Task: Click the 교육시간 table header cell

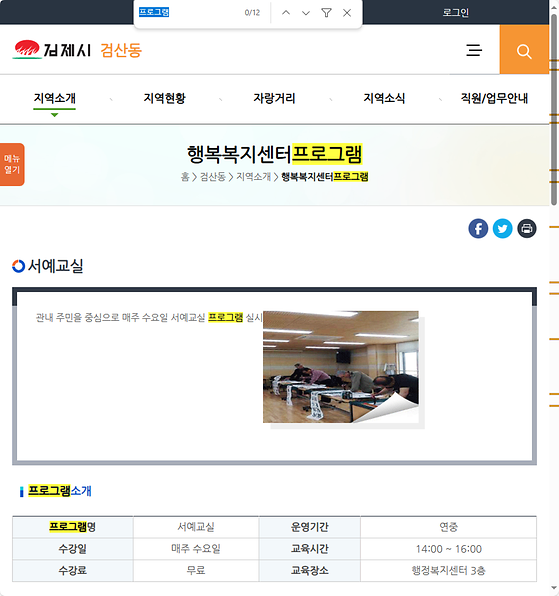Action: [x=309, y=548]
